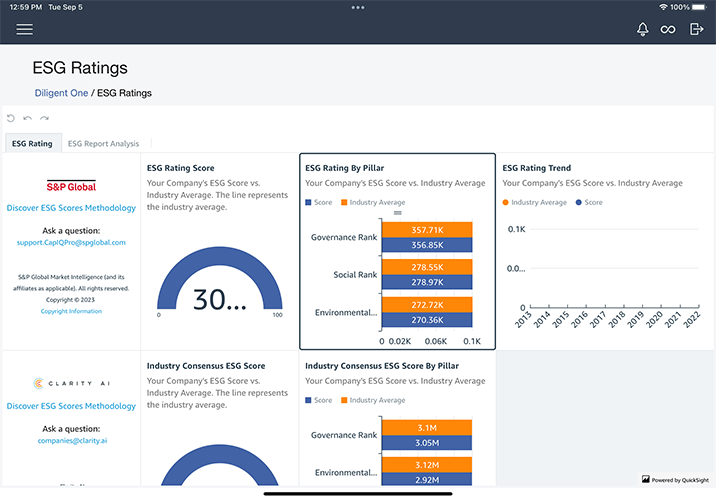The image size is (716, 500).
Task: Open the iPadOS three-dot multitasking menu
Action: pos(358,7)
